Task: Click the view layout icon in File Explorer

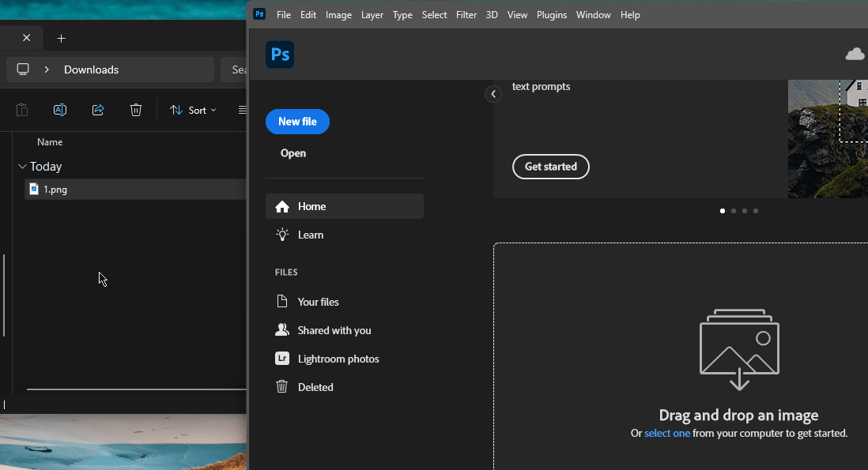Action: (243, 110)
